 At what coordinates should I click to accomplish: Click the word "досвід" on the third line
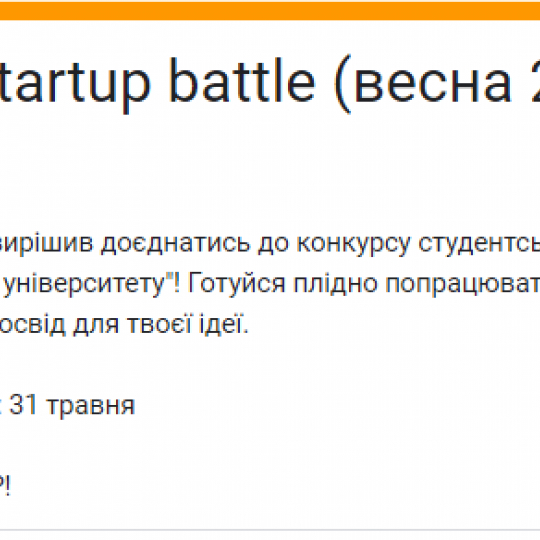tap(32, 324)
